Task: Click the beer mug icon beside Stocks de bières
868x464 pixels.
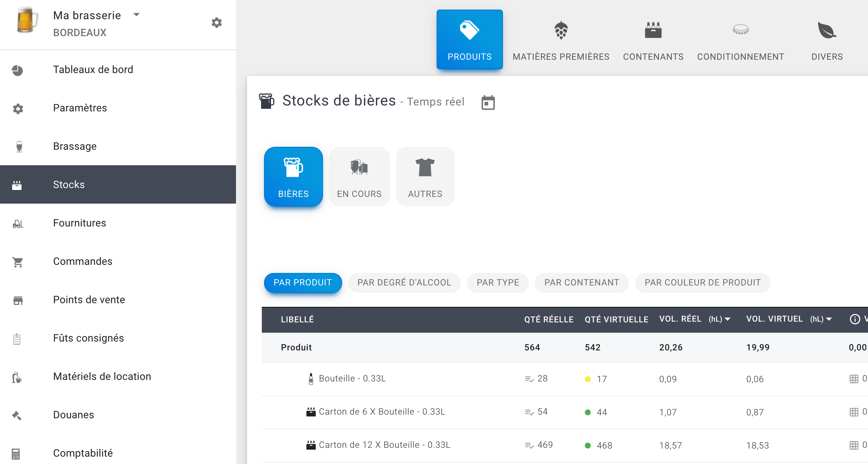Action: 267,101
